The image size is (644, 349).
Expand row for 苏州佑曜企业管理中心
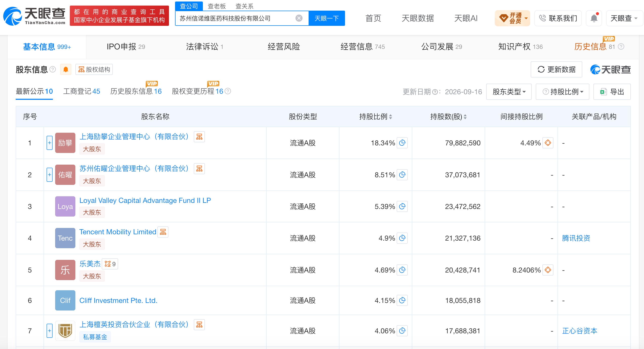(x=50, y=175)
